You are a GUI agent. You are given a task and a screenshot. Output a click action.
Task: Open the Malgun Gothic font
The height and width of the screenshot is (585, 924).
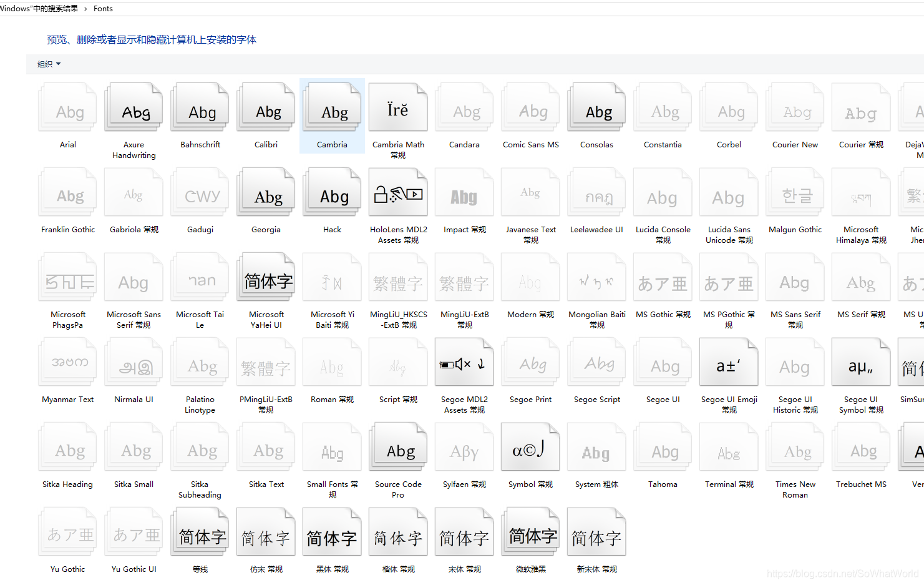(x=795, y=192)
